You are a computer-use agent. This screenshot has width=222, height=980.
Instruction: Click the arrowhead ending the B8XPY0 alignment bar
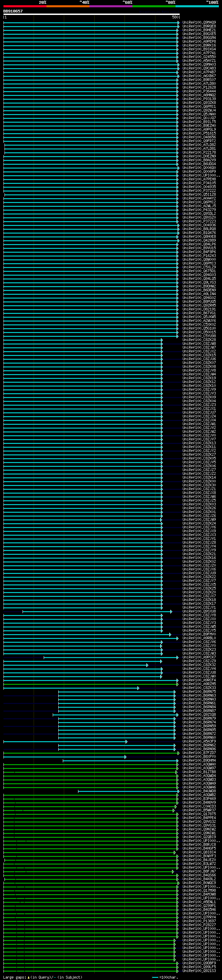click(x=125, y=757)
